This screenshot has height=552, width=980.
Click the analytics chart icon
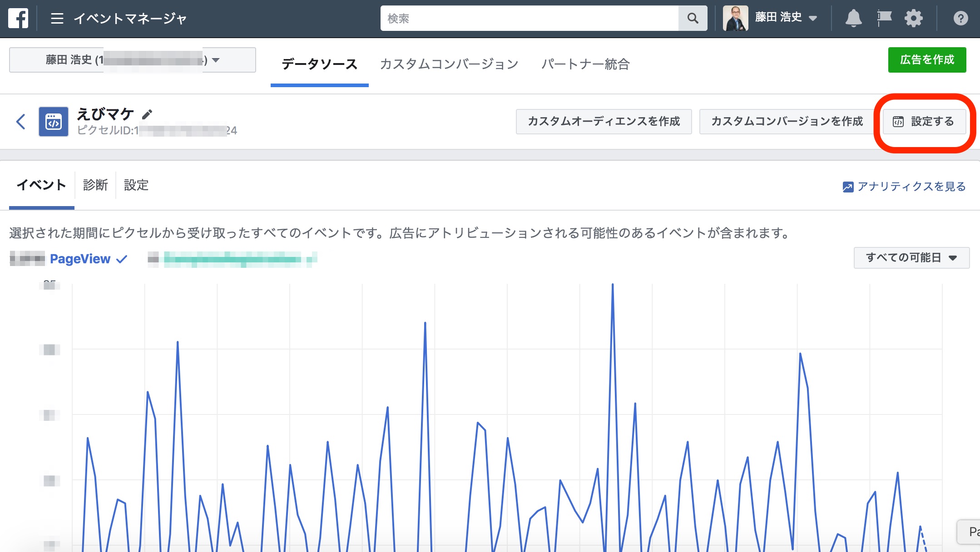point(848,187)
